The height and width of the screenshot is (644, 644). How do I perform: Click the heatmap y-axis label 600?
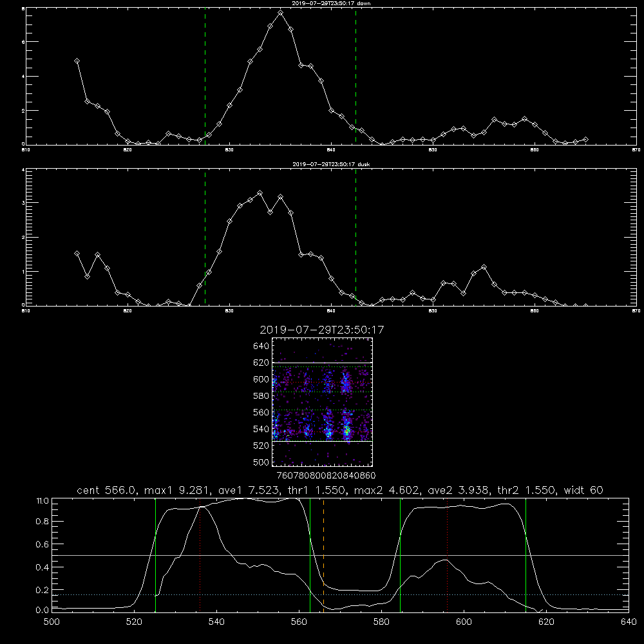(261, 379)
